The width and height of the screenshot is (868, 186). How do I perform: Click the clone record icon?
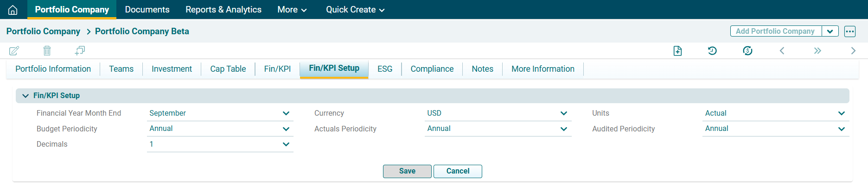[x=80, y=50]
